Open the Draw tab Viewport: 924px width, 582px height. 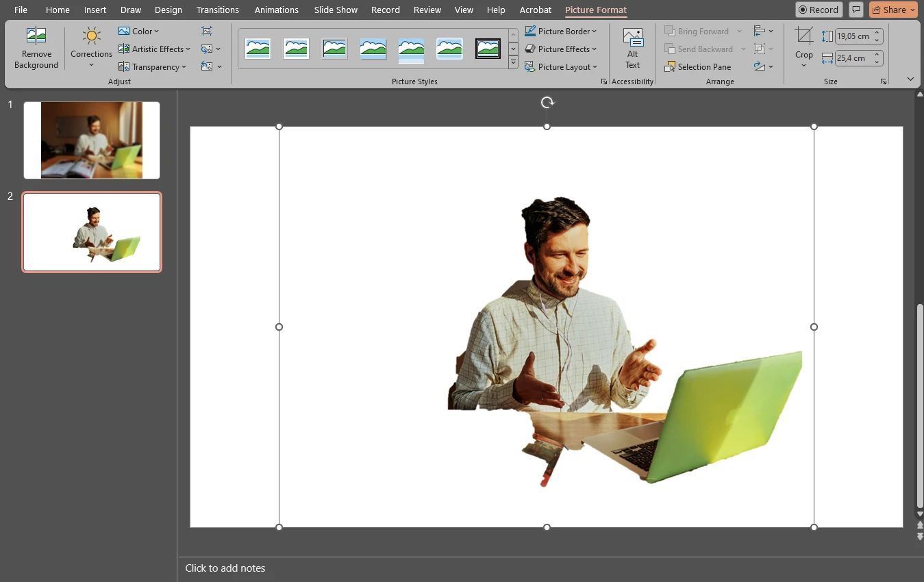click(x=130, y=10)
